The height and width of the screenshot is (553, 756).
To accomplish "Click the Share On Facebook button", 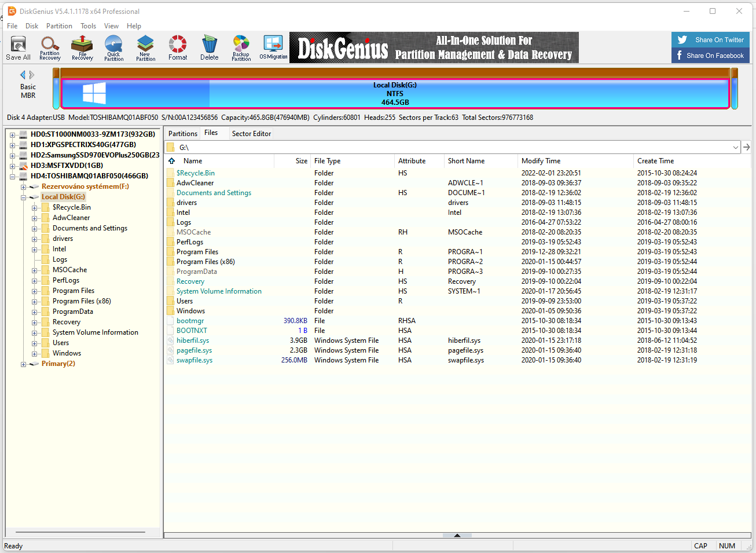I will pyautogui.click(x=710, y=56).
